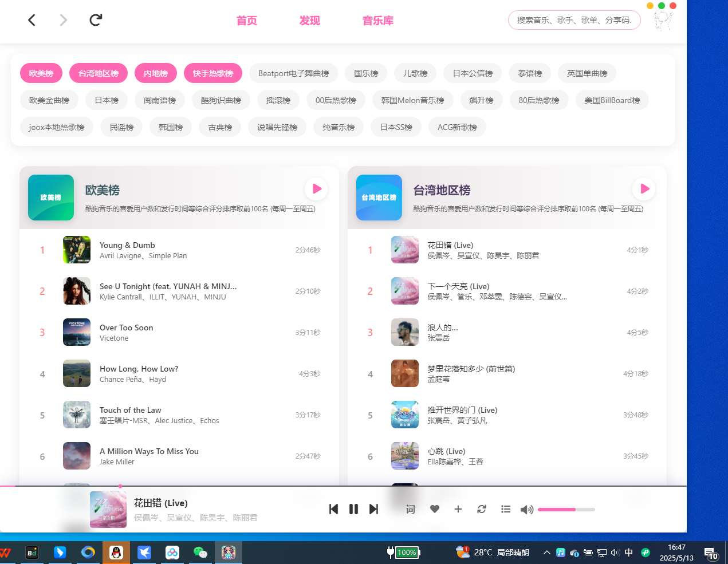The width and height of the screenshot is (728, 564).
Task: Play the song 浪人的... by 张震岳
Action: click(x=507, y=332)
